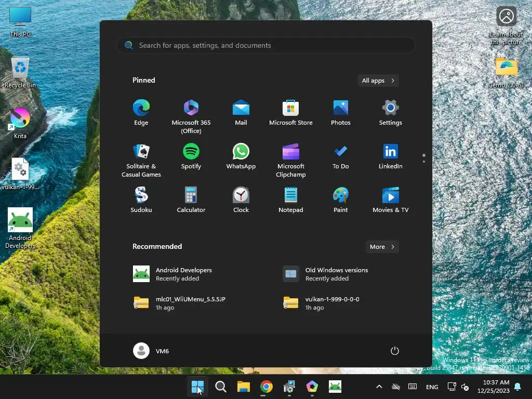The width and height of the screenshot is (532, 399).
Task: Open File Explorer from the taskbar
Action: pos(243,387)
